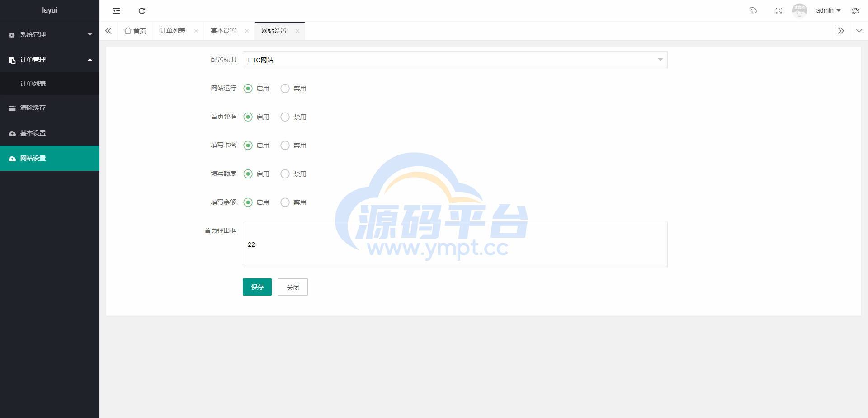868x418 pixels.
Task: Click the 保存 button
Action: pyautogui.click(x=257, y=287)
